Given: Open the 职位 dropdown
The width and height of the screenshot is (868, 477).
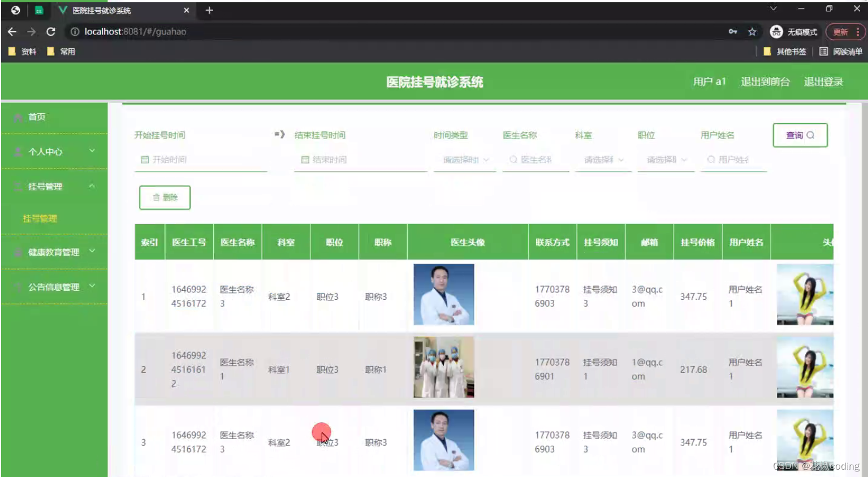Looking at the screenshot, I should pyautogui.click(x=665, y=160).
